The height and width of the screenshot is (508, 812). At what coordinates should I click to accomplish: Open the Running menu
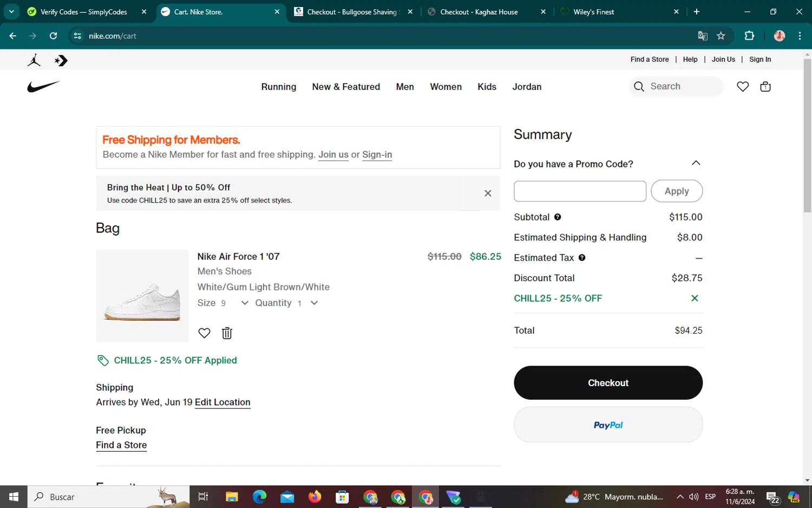point(279,87)
